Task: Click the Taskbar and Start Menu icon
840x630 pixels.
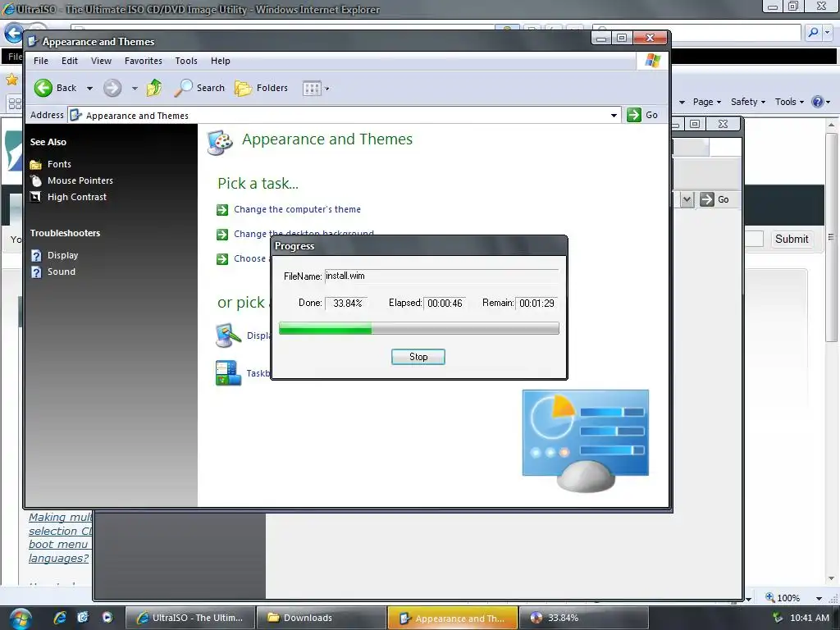Action: pyautogui.click(x=228, y=373)
